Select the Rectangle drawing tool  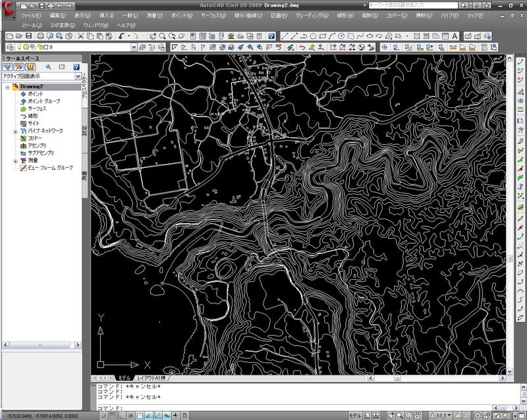click(322, 36)
